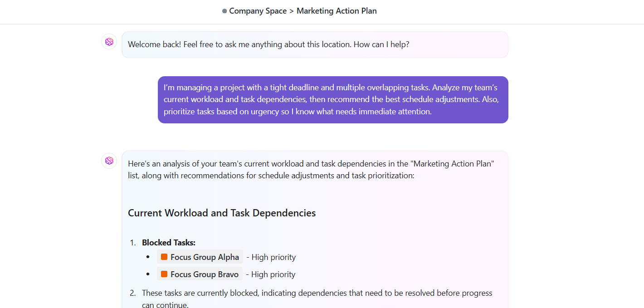
Task: Navigate to Company Space in the breadcrumb
Action: pyautogui.click(x=258, y=10)
